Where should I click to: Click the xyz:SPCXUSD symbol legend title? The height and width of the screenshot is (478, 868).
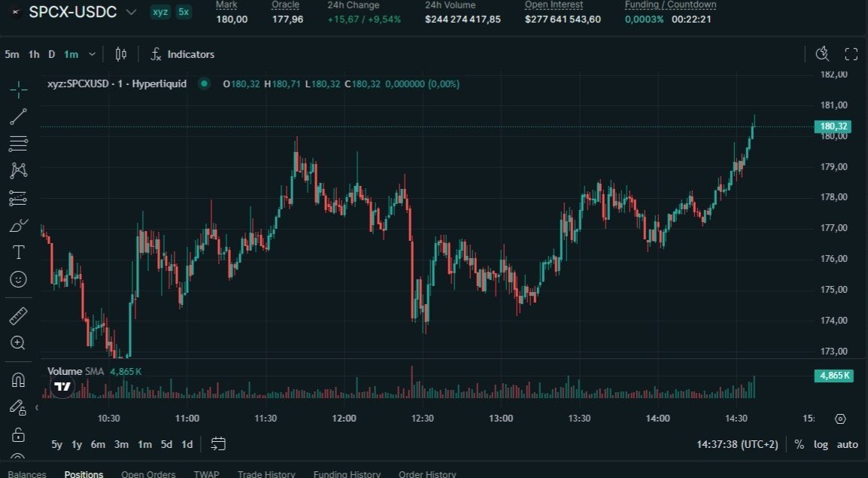pos(117,84)
